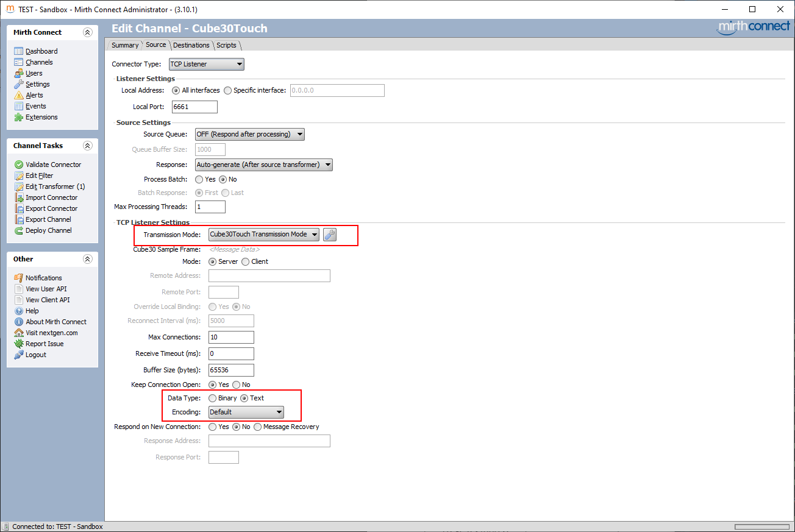Image resolution: width=795 pixels, height=532 pixels.
Task: Select Message Recovery for Respond on New Connection
Action: [x=258, y=427]
